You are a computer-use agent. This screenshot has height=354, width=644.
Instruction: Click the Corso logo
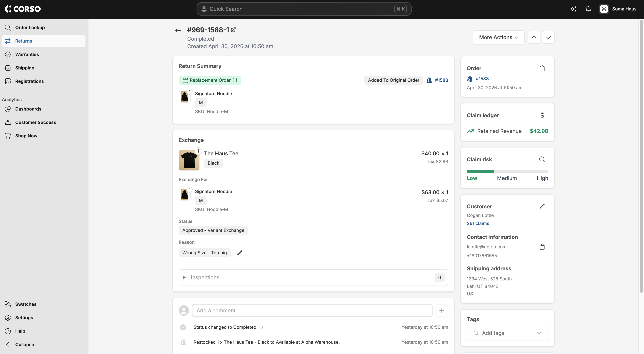[x=23, y=9]
